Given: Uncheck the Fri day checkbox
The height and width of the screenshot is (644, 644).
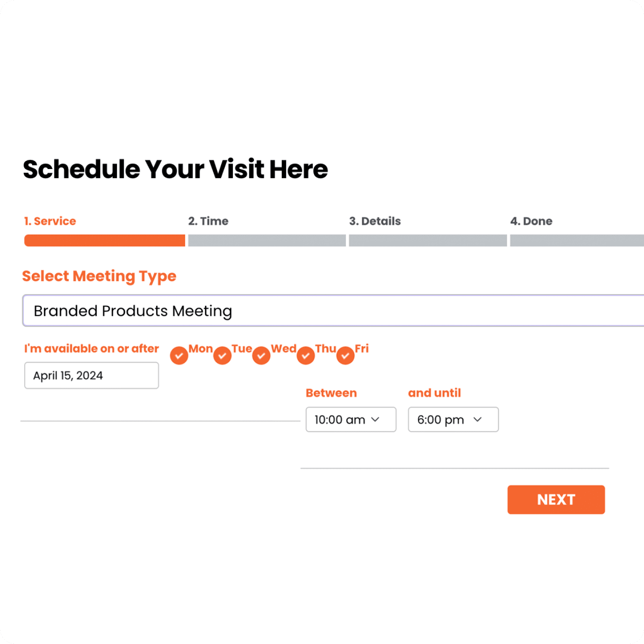Looking at the screenshot, I should 345,355.
